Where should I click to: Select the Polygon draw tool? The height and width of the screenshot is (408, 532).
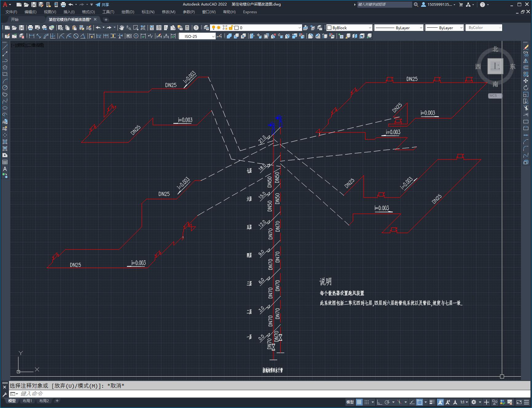click(x=5, y=67)
